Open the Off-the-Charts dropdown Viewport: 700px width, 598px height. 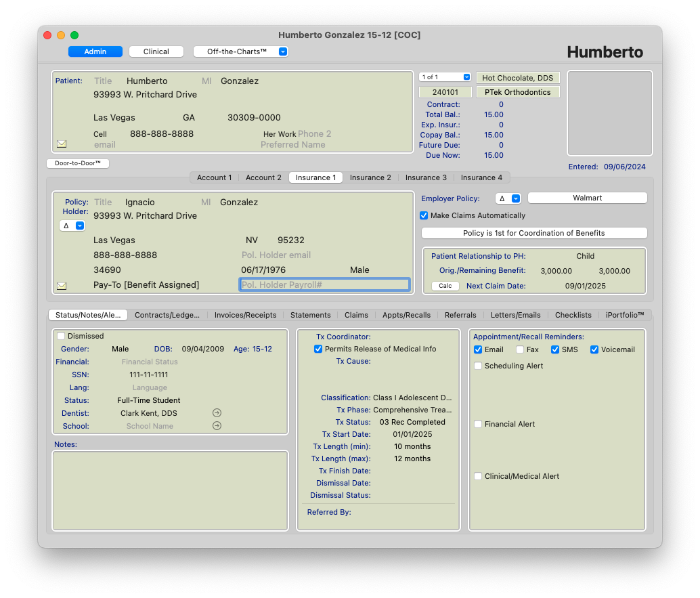240,51
